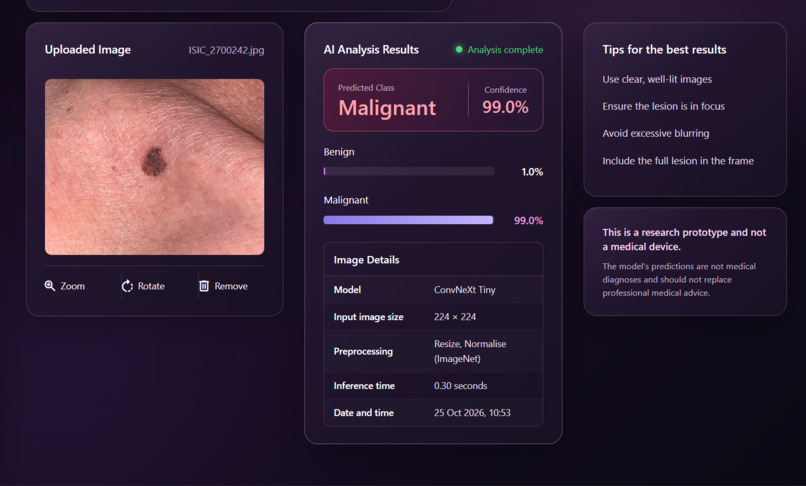Click the Malignant probability bar

[x=408, y=220]
